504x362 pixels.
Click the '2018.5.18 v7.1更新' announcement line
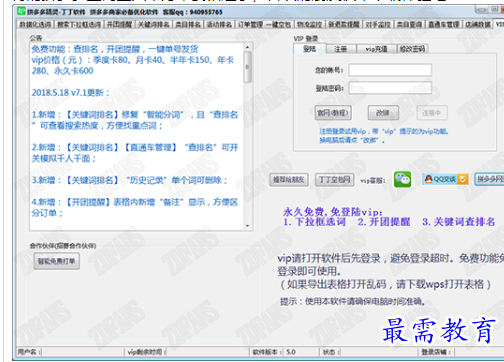70,92
